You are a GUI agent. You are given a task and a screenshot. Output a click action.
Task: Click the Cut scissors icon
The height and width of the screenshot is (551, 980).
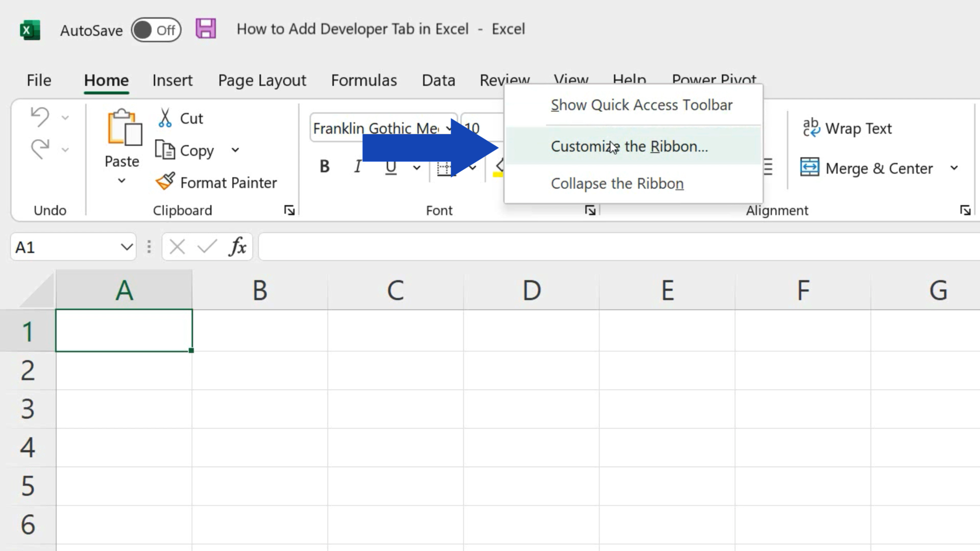click(x=165, y=118)
